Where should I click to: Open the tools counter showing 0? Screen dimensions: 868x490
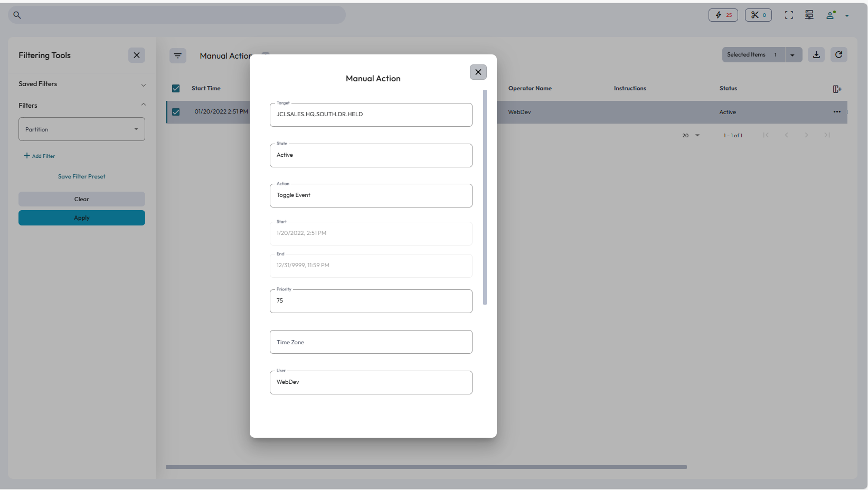tap(758, 15)
